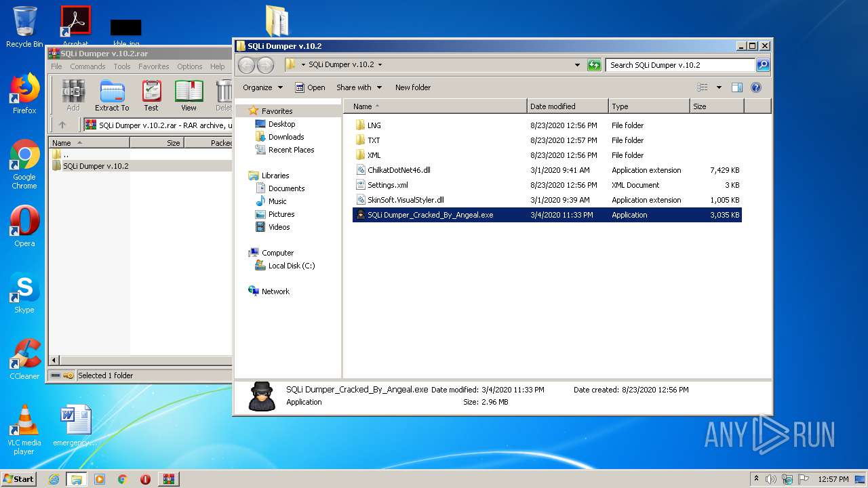Click the Search SQLi Dumper input field
The image size is (868, 488).
[x=680, y=65]
